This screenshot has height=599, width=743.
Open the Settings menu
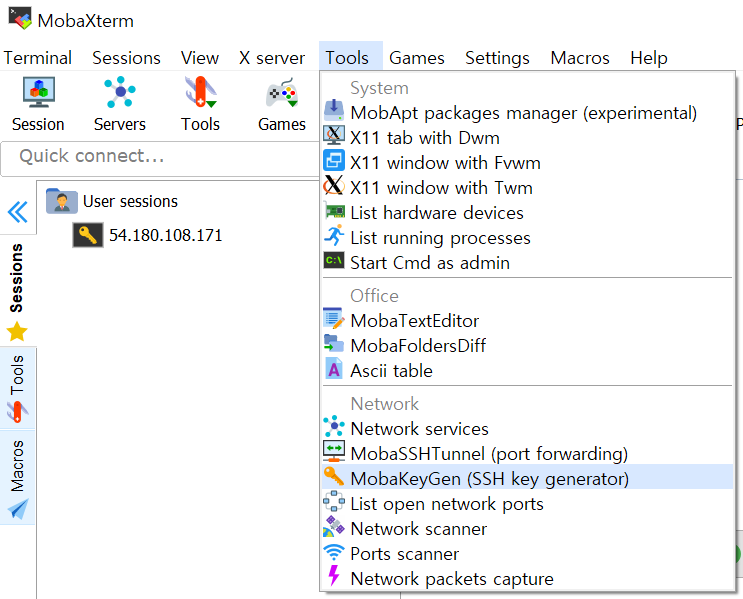(x=497, y=58)
